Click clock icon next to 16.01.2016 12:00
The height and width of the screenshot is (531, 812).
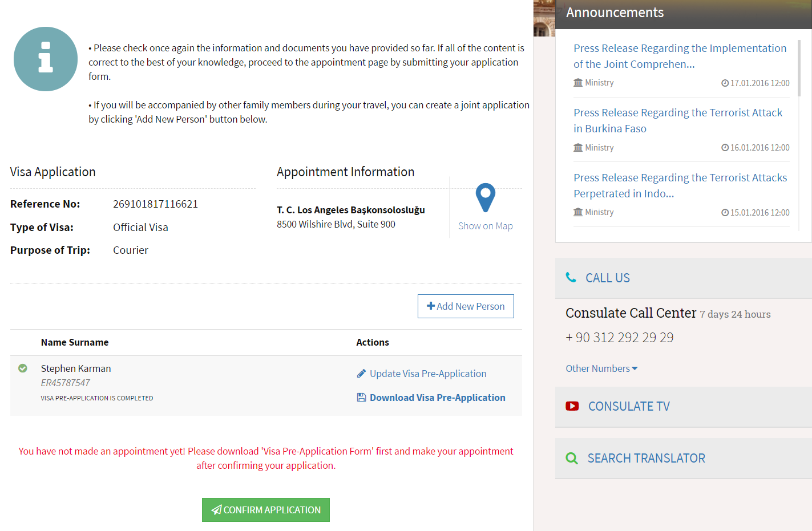coord(725,148)
